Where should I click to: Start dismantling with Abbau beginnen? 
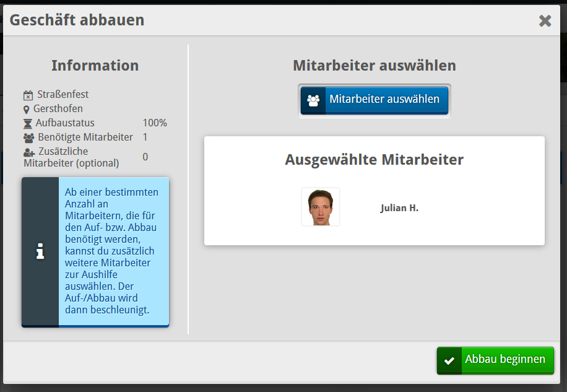pyautogui.click(x=505, y=360)
